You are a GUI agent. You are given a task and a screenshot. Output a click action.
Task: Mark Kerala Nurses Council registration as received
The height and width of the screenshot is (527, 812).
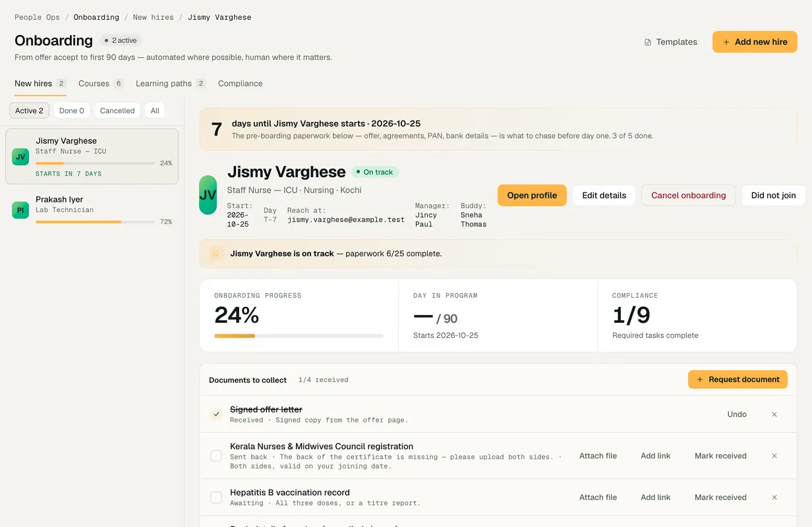coord(720,456)
